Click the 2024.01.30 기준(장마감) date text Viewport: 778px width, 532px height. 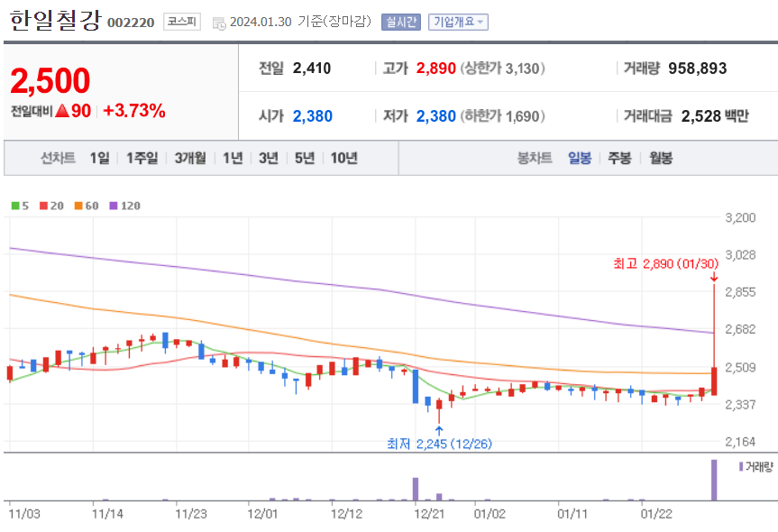(300, 22)
